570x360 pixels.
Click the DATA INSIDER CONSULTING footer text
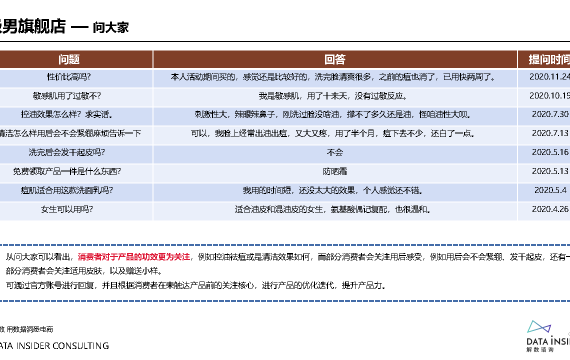(x=54, y=345)
